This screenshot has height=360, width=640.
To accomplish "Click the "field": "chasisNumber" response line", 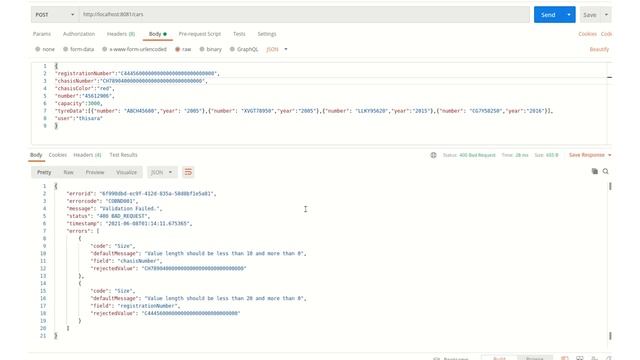I will (126, 261).
